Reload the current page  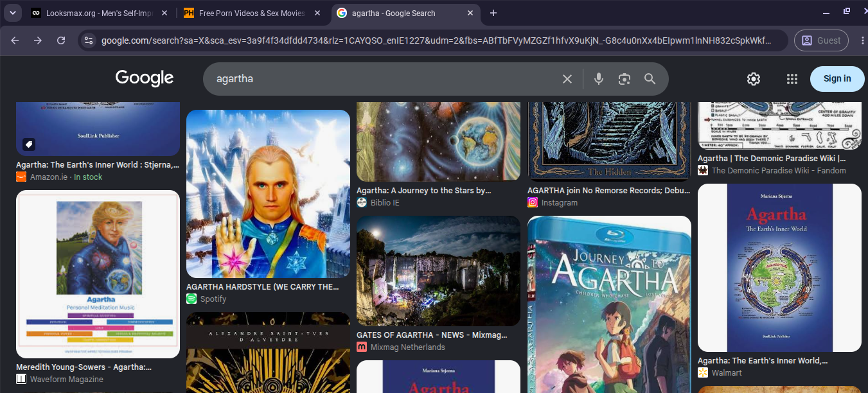point(61,40)
